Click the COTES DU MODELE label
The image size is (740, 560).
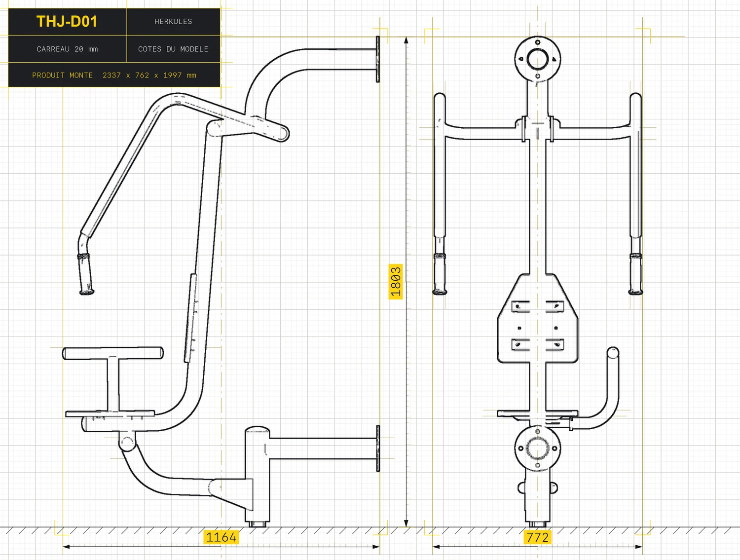173,49
